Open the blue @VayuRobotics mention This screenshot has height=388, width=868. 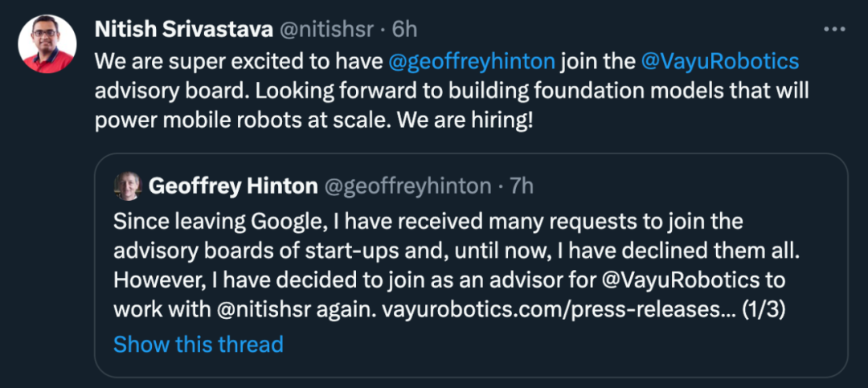[x=721, y=61]
